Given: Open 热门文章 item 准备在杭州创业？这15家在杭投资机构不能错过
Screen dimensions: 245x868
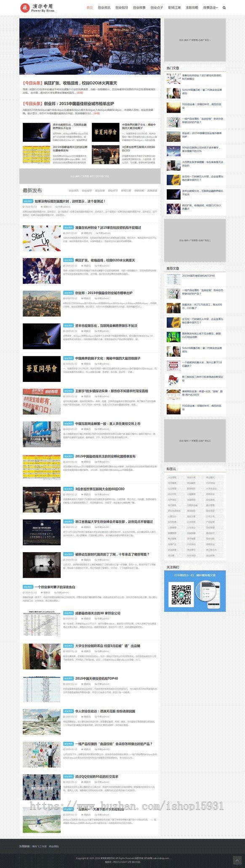Looking at the screenshot, I should tap(202, 77).
